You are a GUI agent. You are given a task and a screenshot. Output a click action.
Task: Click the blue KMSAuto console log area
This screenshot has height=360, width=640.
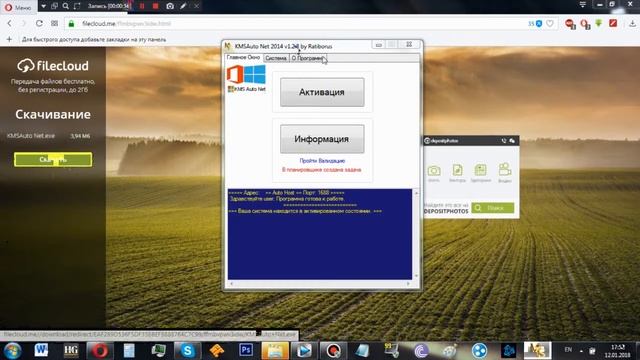(320, 234)
